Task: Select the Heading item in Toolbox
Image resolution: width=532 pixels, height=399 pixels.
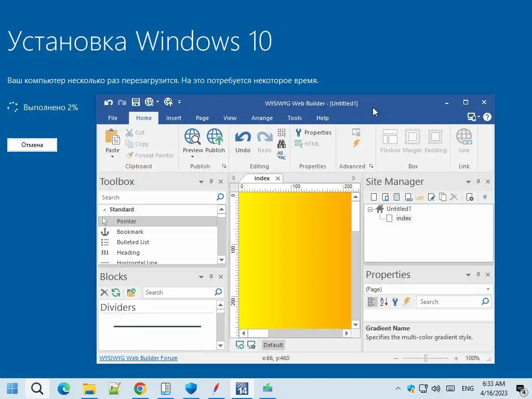Action: [157, 252]
